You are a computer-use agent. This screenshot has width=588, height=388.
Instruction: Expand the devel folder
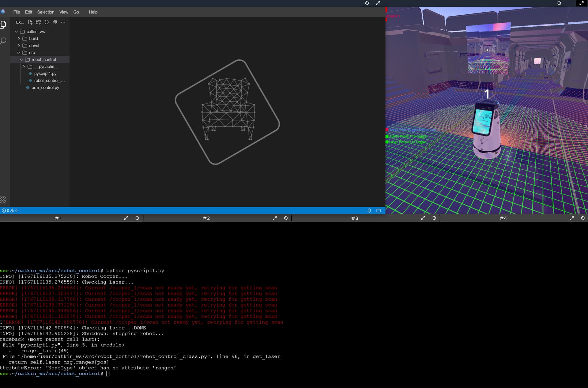click(x=34, y=46)
